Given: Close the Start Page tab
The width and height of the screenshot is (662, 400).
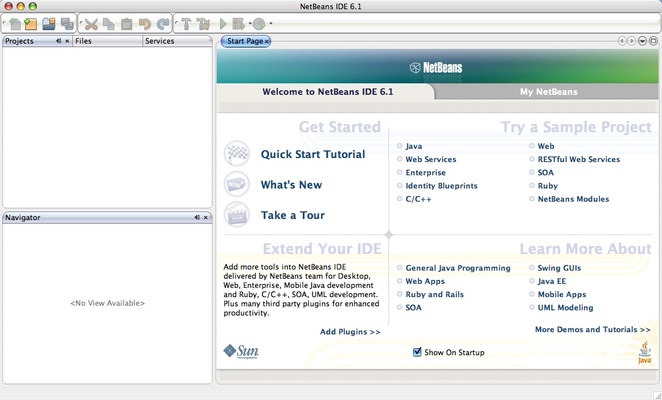Looking at the screenshot, I should tap(266, 41).
